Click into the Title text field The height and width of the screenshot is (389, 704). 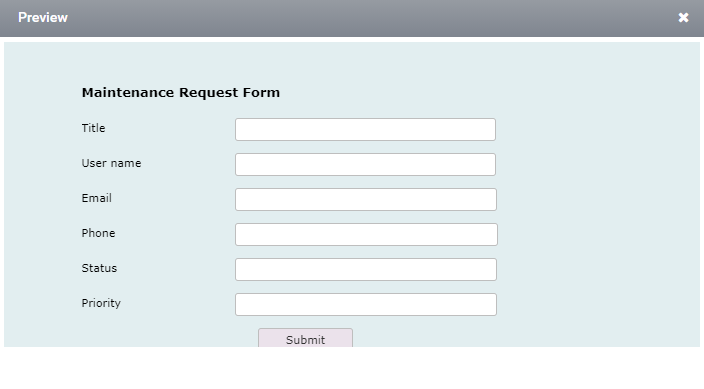365,129
